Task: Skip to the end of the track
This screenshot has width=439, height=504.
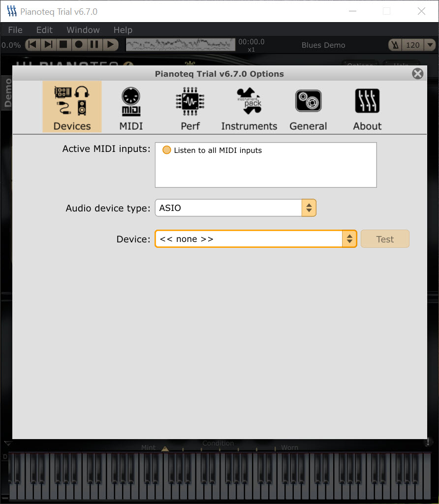Action: [48, 44]
